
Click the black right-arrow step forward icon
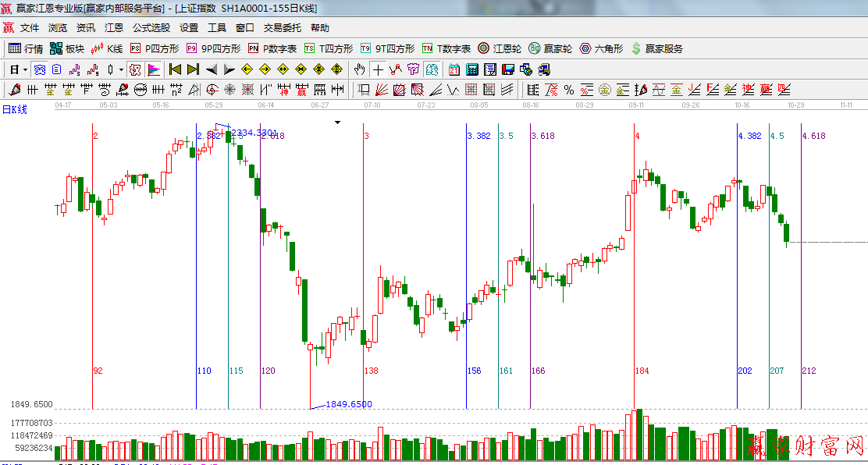point(229,69)
